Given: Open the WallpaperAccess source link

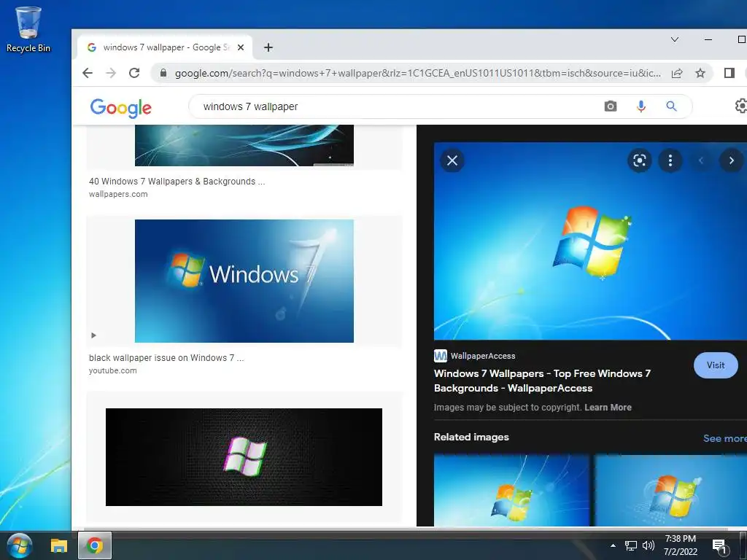Looking at the screenshot, I should (x=474, y=356).
